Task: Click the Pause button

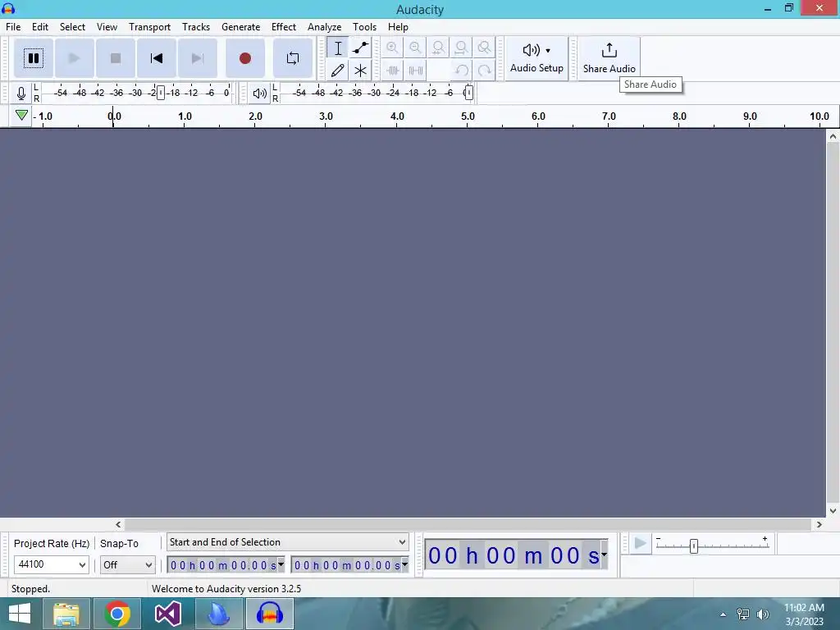Action: pyautogui.click(x=33, y=58)
